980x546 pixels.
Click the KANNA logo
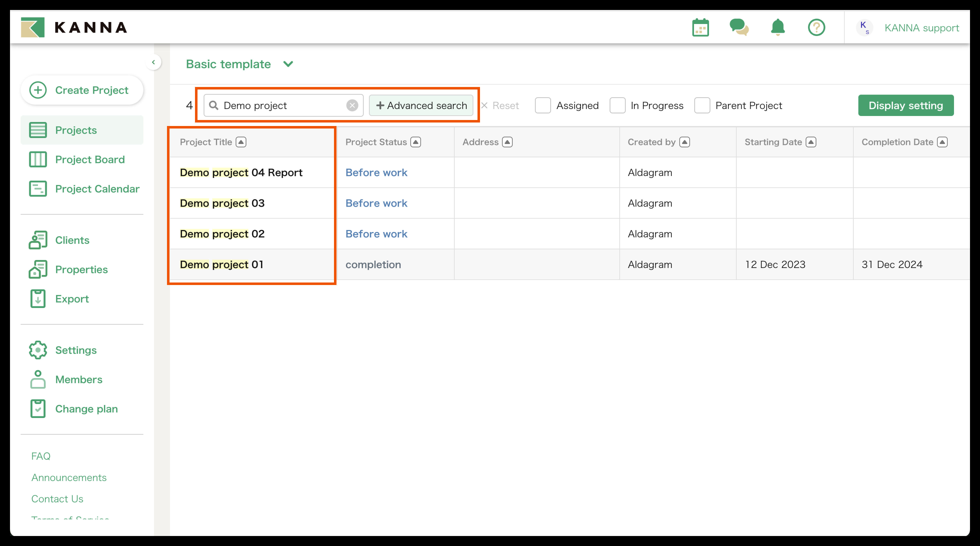click(74, 27)
